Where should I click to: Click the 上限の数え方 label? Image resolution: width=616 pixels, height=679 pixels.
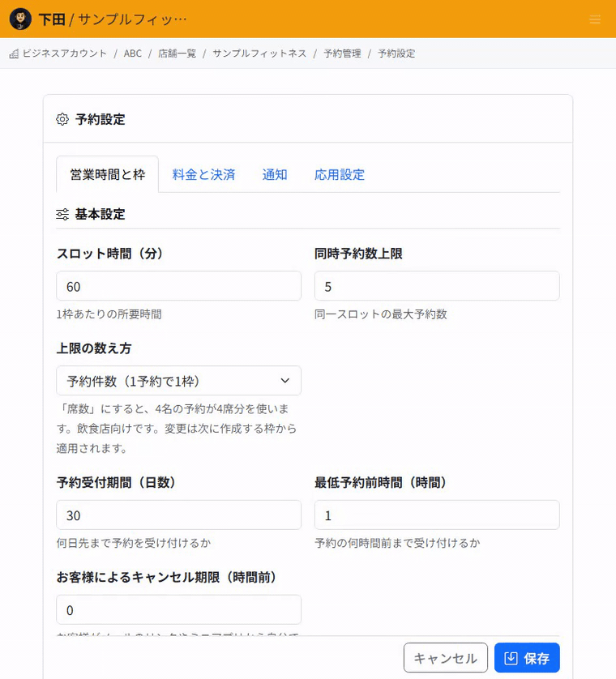point(94,348)
